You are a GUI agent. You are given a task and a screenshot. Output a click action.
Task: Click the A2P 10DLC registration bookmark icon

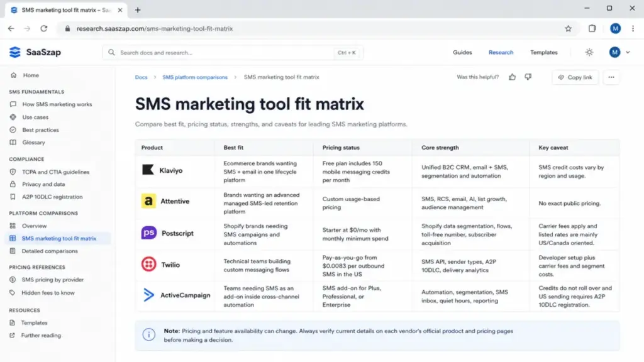click(13, 197)
